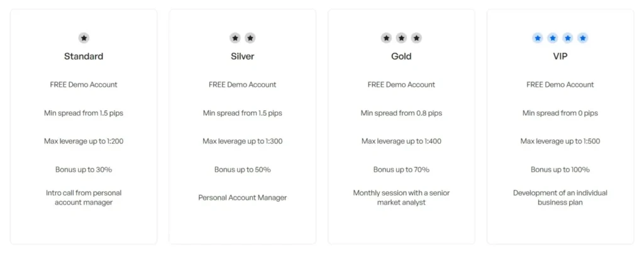Viewport: 644px width, 254px height.
Task: Click the last blue star above VIP
Action: click(x=583, y=38)
